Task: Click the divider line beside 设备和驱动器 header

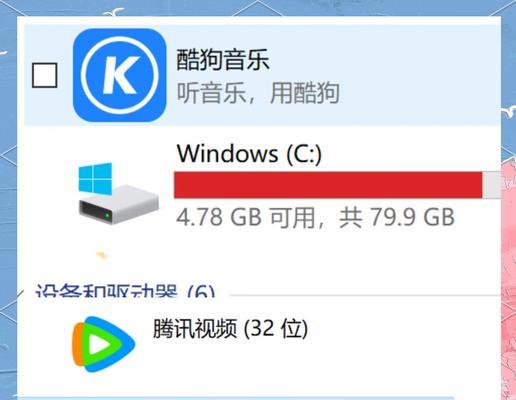Action: pos(365,295)
